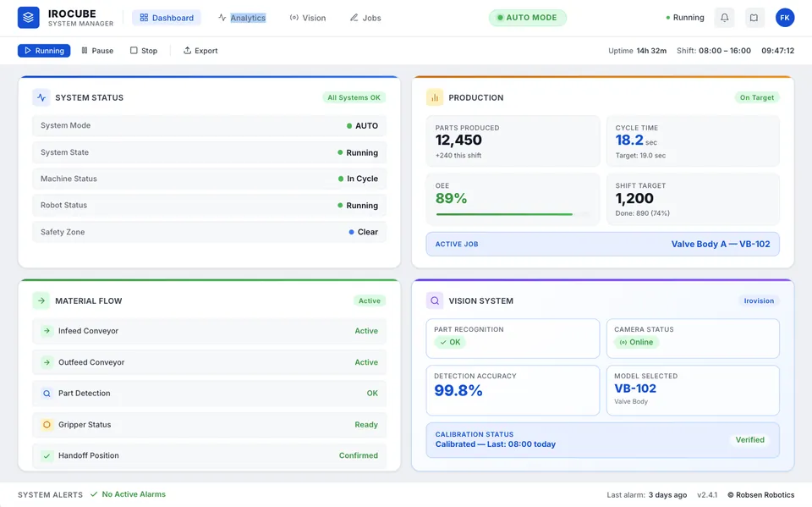The image size is (812, 507).
Task: Select the System Mode AUTO row
Action: (x=209, y=125)
